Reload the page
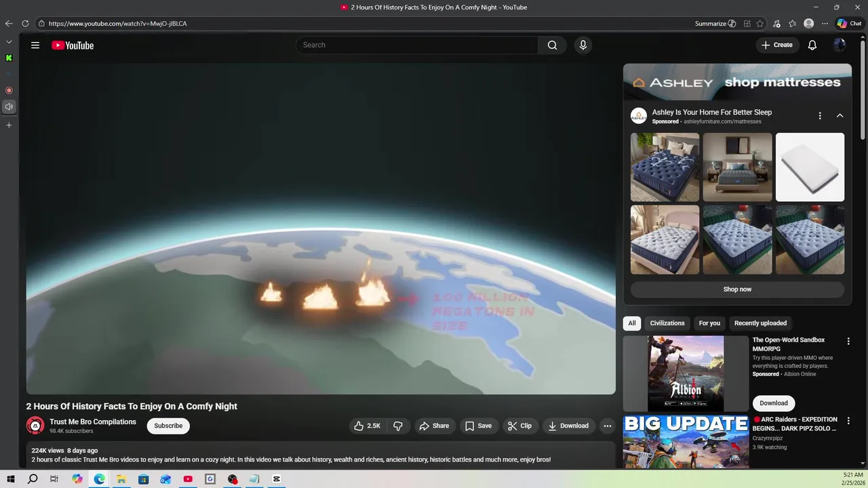The height and width of the screenshot is (488, 868). point(25,24)
